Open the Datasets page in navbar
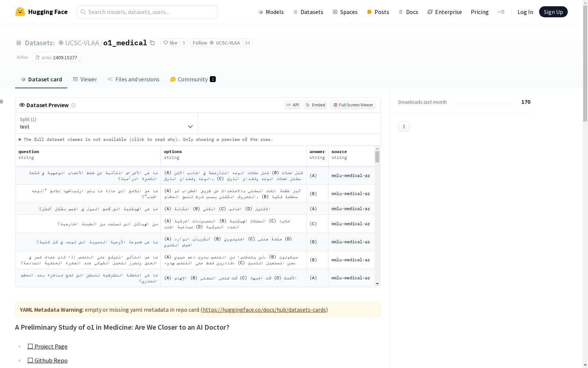 point(308,12)
